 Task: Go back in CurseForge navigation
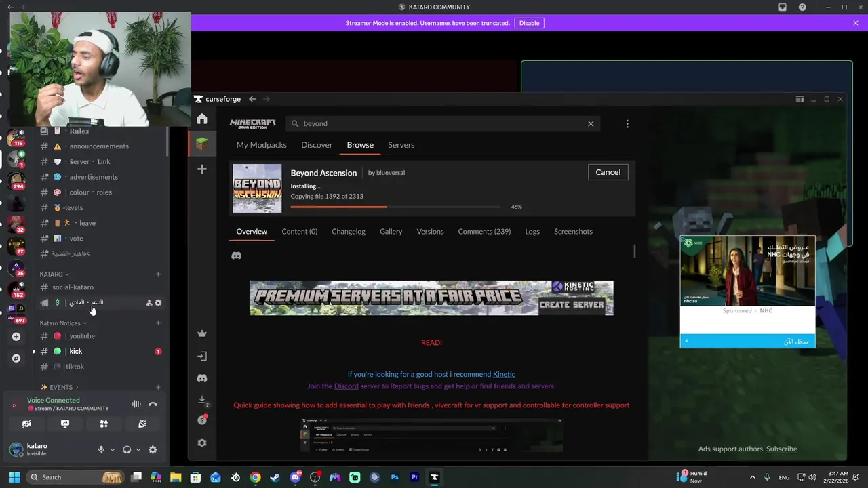click(252, 99)
